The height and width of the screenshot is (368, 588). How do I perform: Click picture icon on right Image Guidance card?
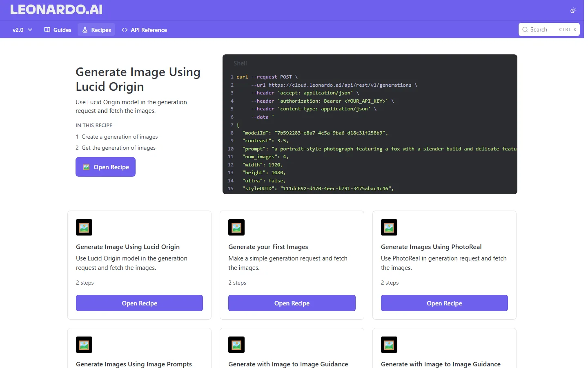tap(389, 345)
